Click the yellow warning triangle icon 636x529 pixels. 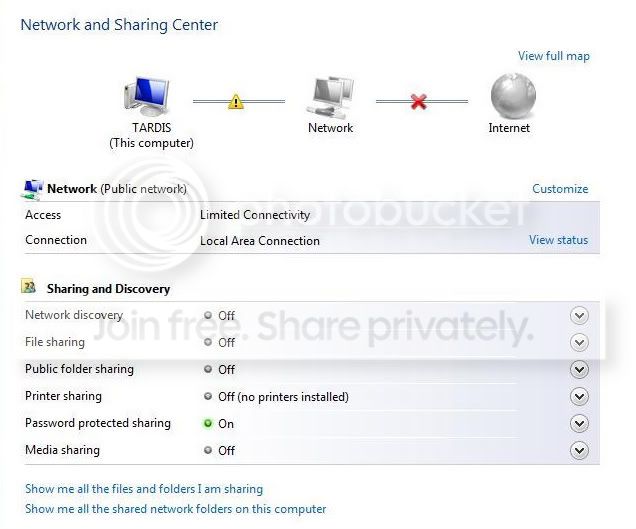pos(236,101)
